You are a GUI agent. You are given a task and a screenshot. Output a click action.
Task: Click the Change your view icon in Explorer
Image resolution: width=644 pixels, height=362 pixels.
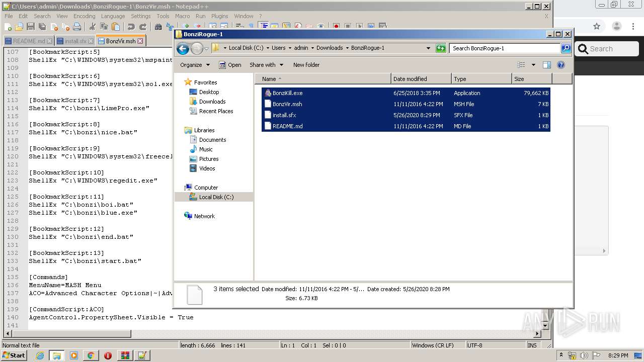[521, 65]
